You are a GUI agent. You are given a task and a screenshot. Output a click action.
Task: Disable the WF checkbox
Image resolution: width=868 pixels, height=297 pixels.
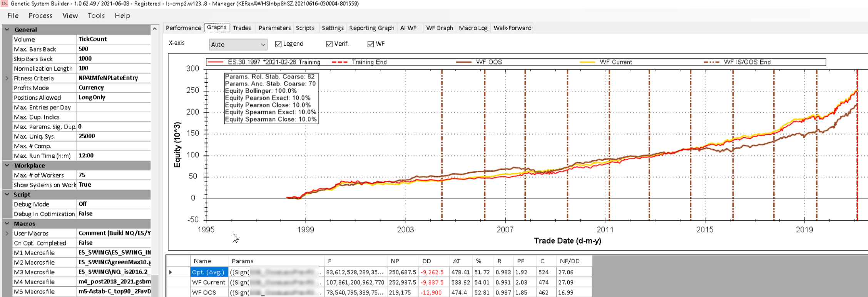371,44
